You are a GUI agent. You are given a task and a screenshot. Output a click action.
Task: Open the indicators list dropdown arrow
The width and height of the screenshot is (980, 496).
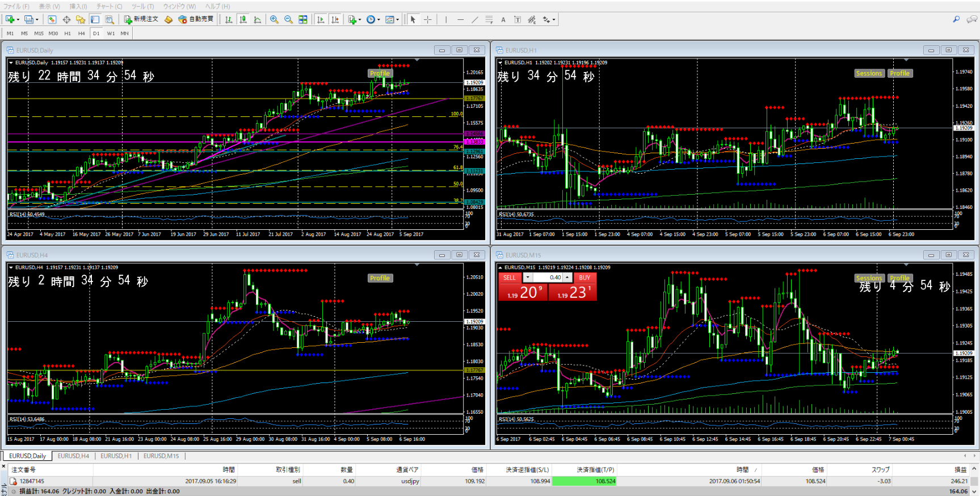coord(360,20)
